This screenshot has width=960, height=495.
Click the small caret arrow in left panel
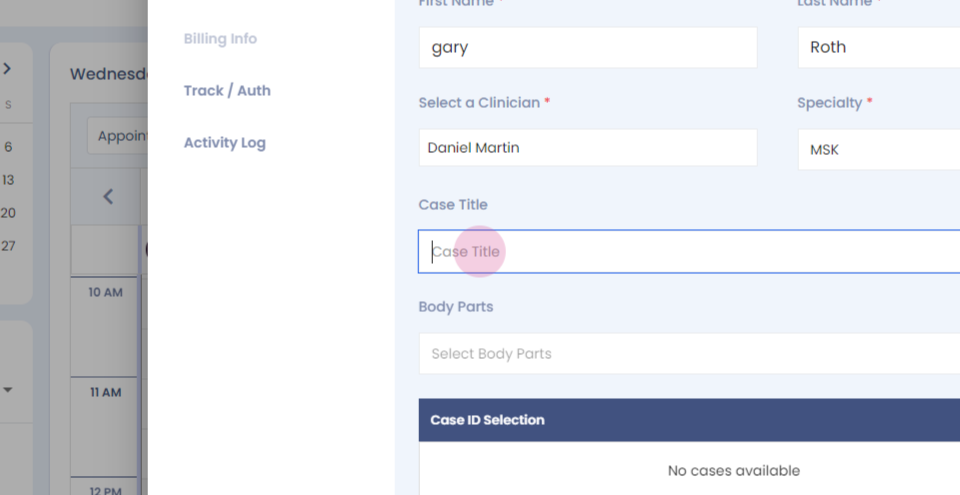coord(7,390)
